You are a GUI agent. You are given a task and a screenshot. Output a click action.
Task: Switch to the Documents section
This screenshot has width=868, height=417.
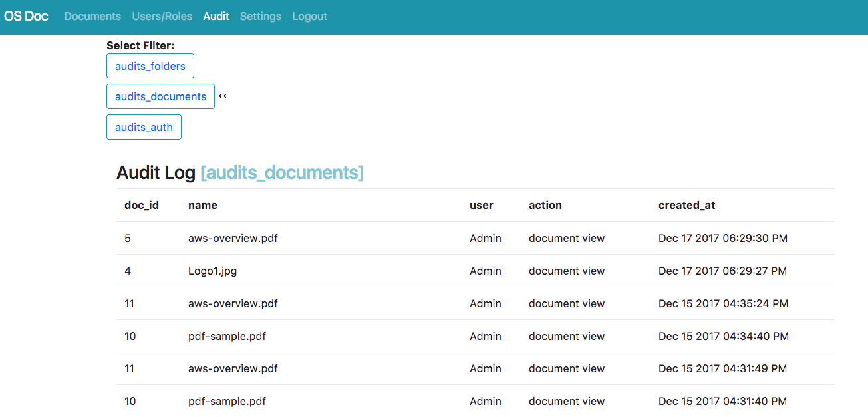point(92,16)
